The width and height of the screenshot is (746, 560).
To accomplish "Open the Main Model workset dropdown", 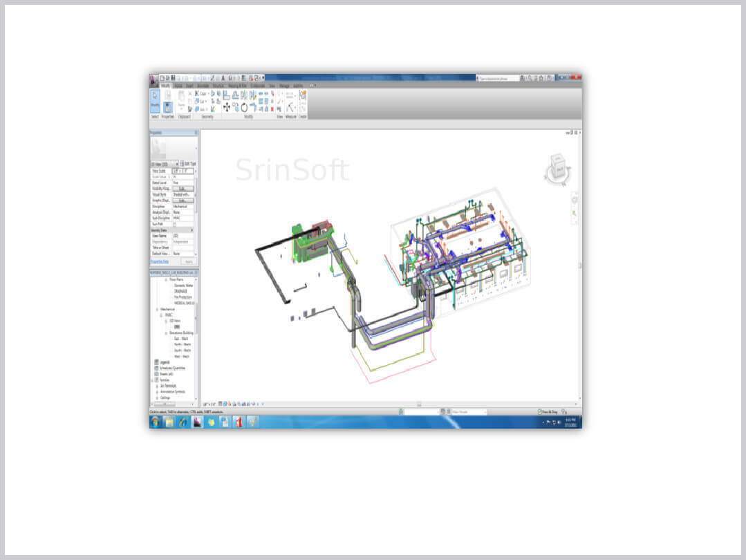I will pos(469,411).
